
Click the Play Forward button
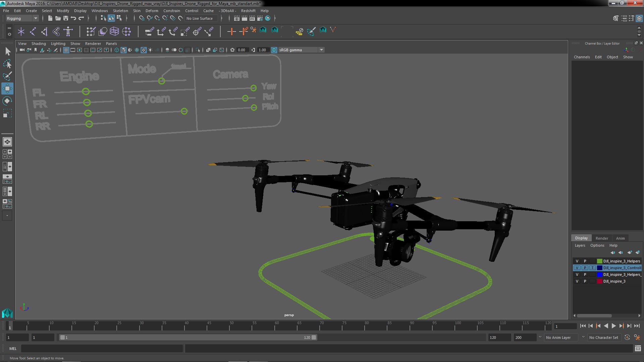pos(613,326)
